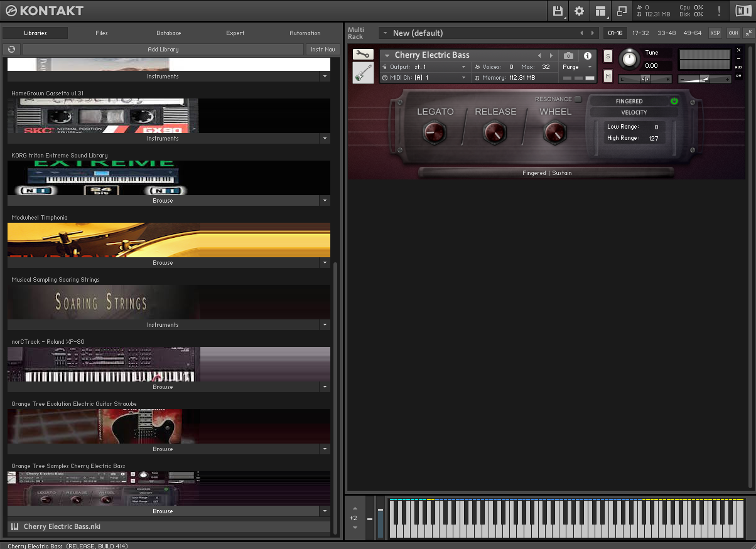Open the workspace layout icon

(601, 11)
